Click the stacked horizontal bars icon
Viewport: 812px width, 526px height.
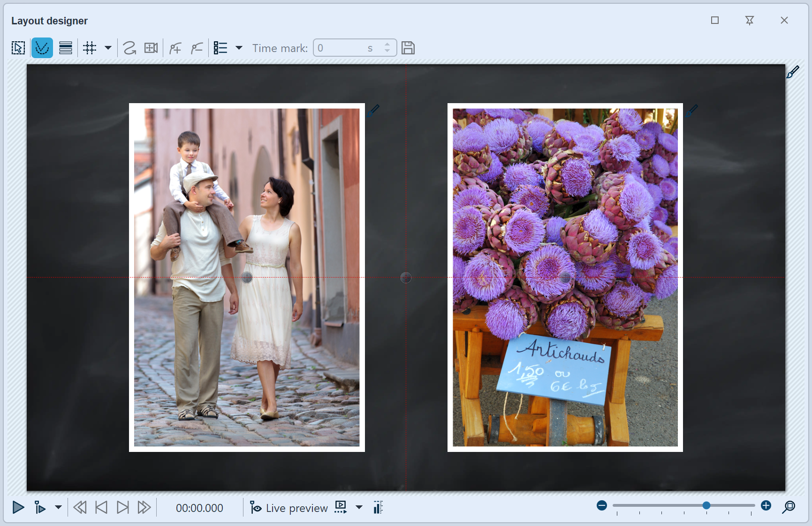pos(66,48)
